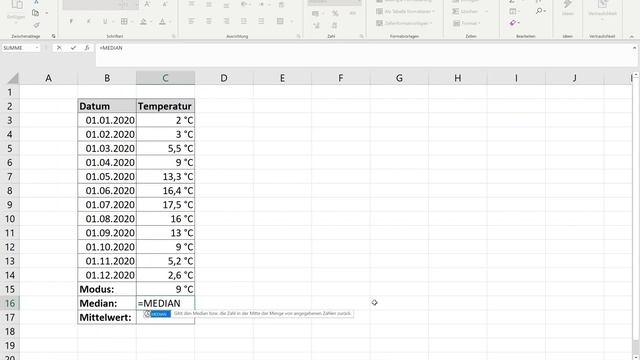Click inside the formula bar text =MEDIAN
The height and width of the screenshot is (360, 640).
point(111,48)
